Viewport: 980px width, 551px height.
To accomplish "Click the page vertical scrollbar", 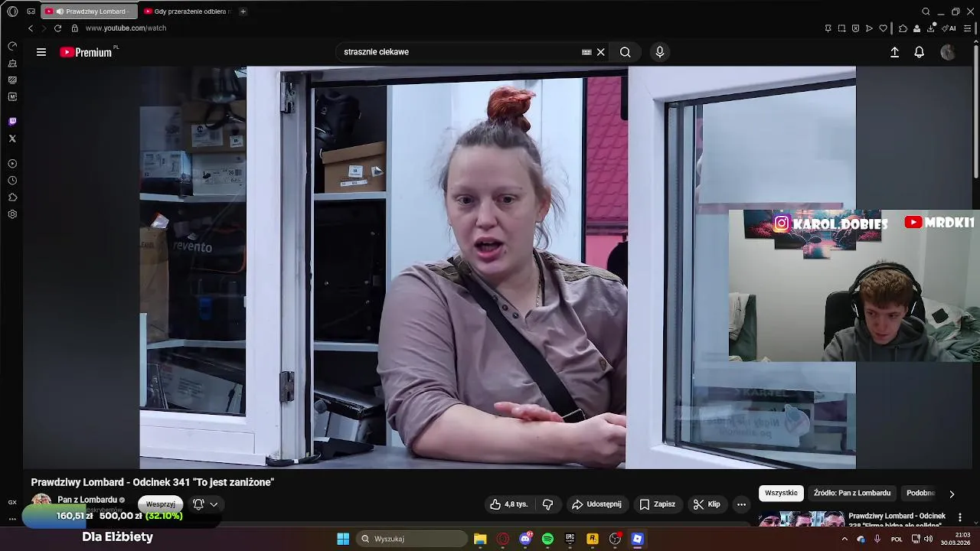I will coord(975,111).
